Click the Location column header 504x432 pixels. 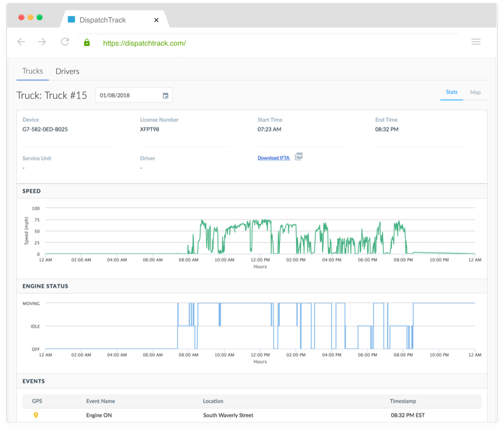[213, 401]
